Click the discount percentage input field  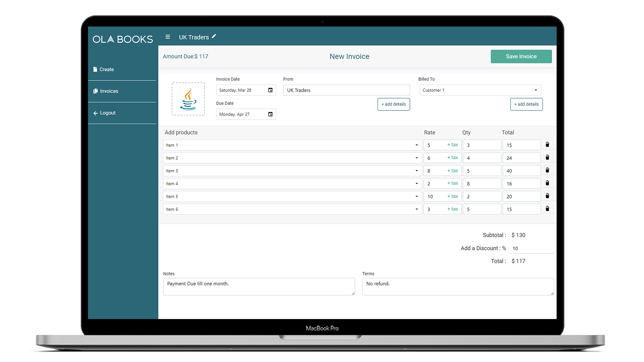(531, 248)
